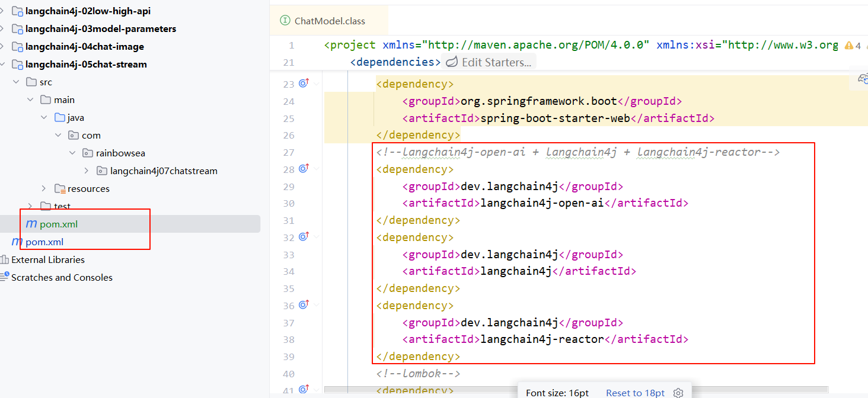Screen dimensions: 868x398
Task: Collapse the java folder chevron
Action: (44, 118)
